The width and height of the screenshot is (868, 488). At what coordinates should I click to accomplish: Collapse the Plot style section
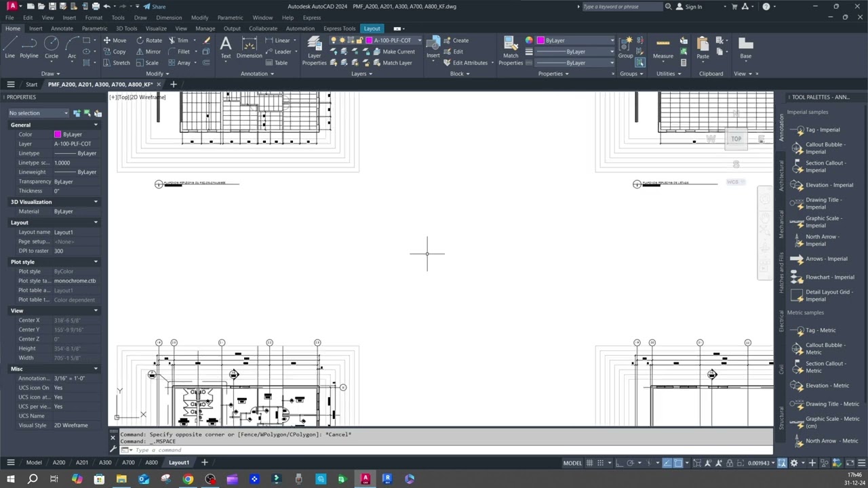[x=96, y=262]
